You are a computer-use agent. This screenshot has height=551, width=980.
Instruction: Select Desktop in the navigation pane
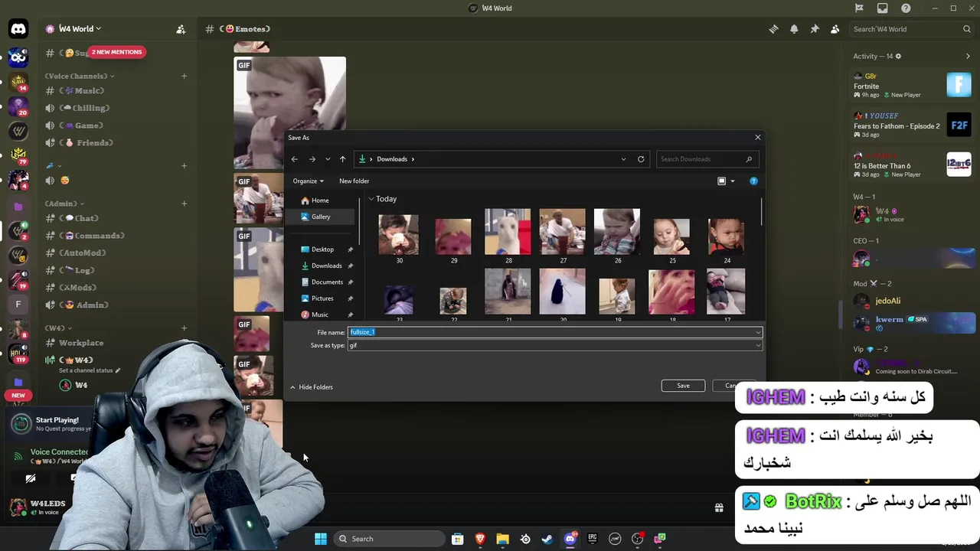[322, 249]
